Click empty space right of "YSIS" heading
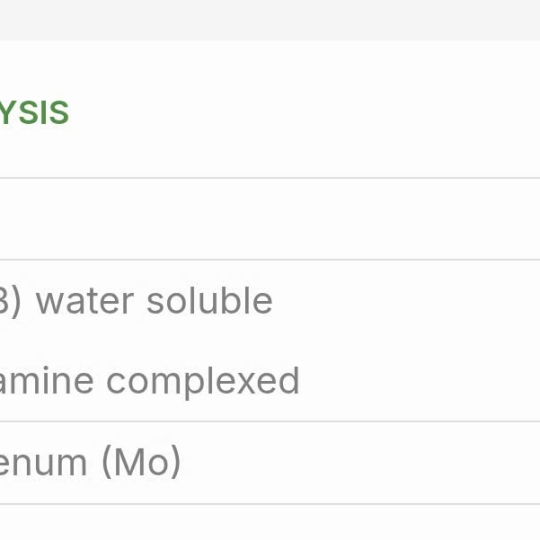The image size is (540, 540). [x=305, y=113]
